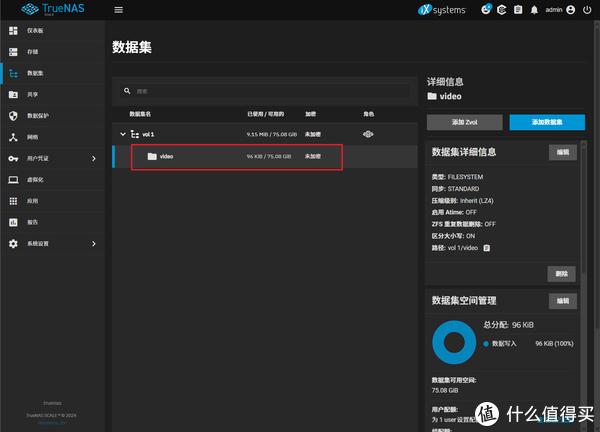This screenshot has width=600, height=432.
Task: Click the admin username text
Action: click(554, 10)
